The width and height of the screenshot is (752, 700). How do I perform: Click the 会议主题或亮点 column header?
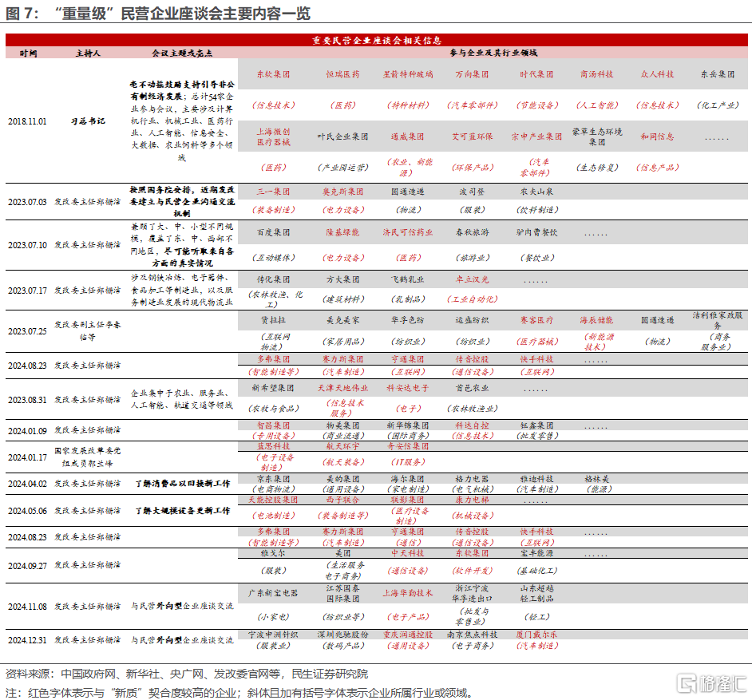[x=182, y=53]
